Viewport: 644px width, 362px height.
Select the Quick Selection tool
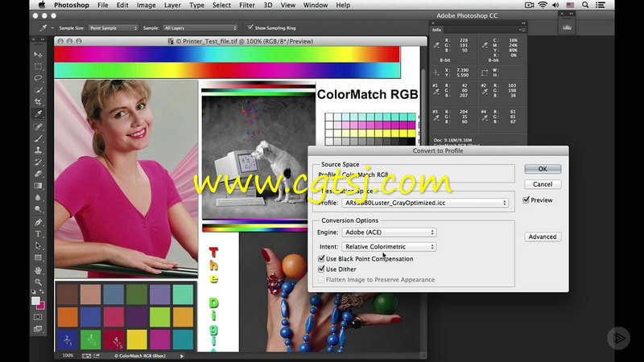38,90
